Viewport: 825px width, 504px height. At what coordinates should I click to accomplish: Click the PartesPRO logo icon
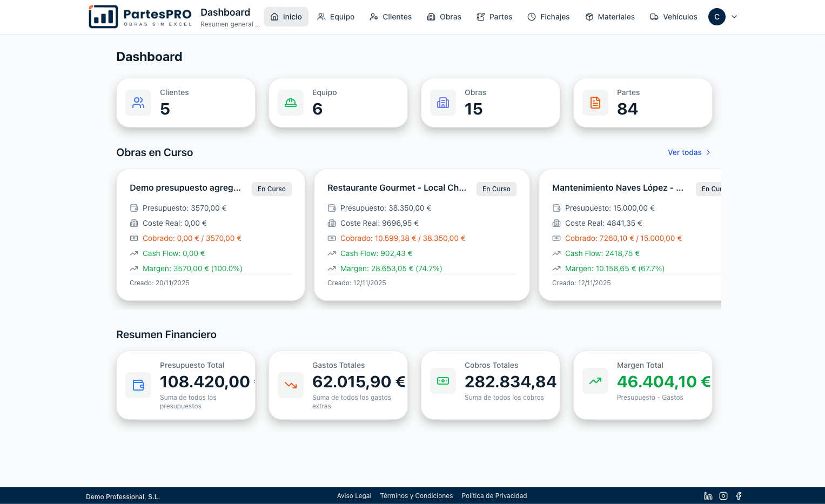point(103,16)
